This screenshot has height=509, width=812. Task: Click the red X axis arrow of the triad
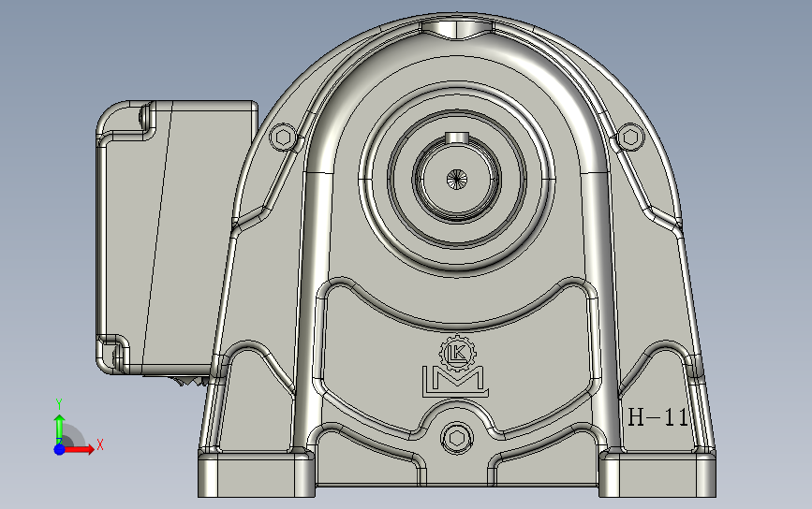[79, 449]
